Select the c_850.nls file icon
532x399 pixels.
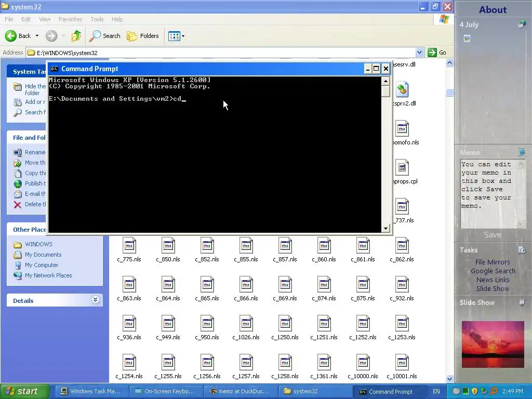(168, 245)
